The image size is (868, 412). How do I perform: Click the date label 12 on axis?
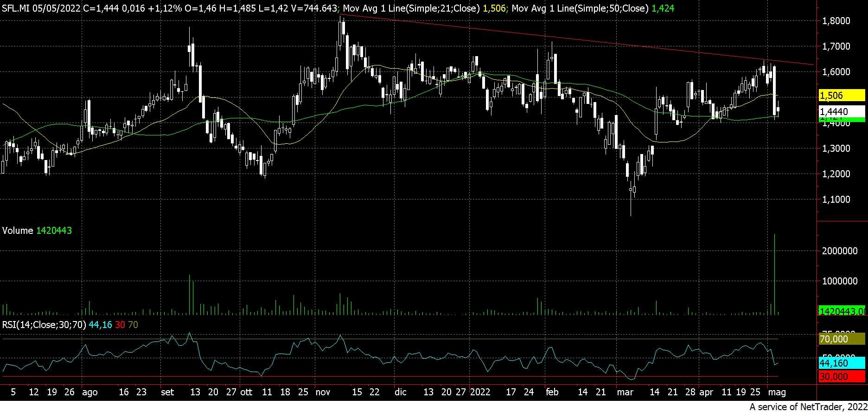(34, 392)
